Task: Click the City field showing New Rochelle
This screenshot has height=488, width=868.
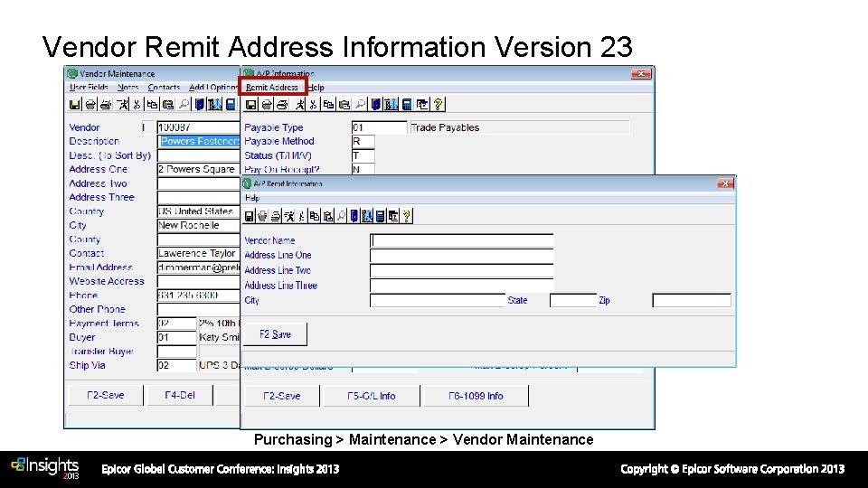Action: click(198, 225)
